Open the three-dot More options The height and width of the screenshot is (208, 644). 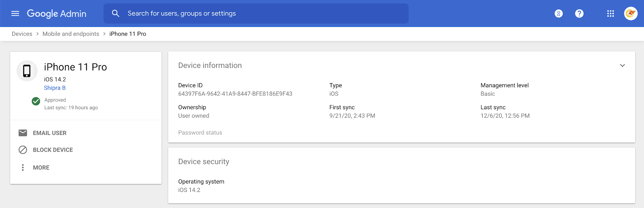[x=23, y=167]
